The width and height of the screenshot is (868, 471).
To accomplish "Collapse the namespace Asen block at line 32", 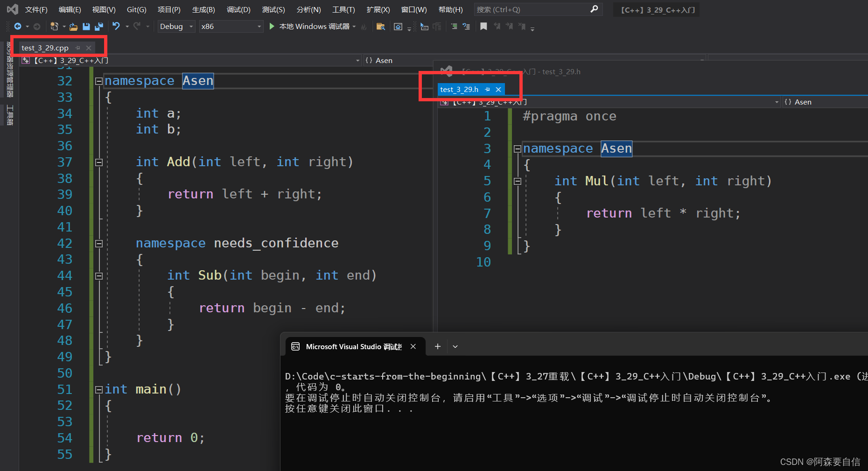I will point(99,81).
